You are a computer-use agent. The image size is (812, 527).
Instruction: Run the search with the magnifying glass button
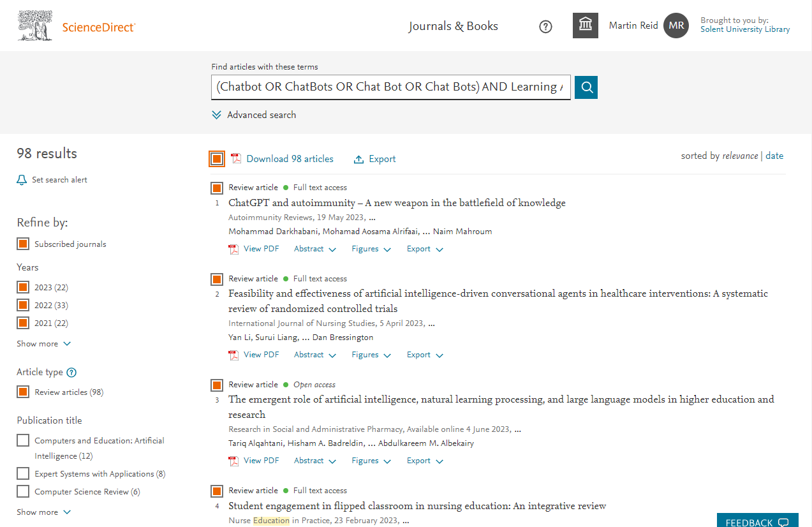[x=586, y=87]
